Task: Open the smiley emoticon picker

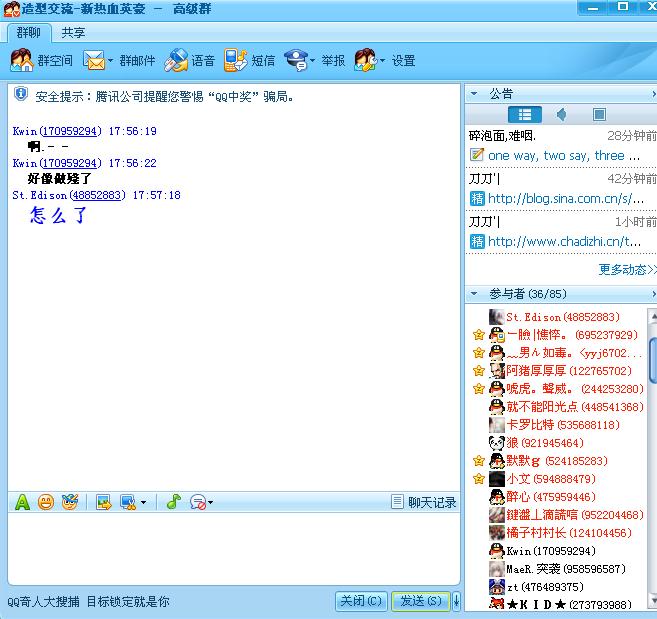Action: 46,502
